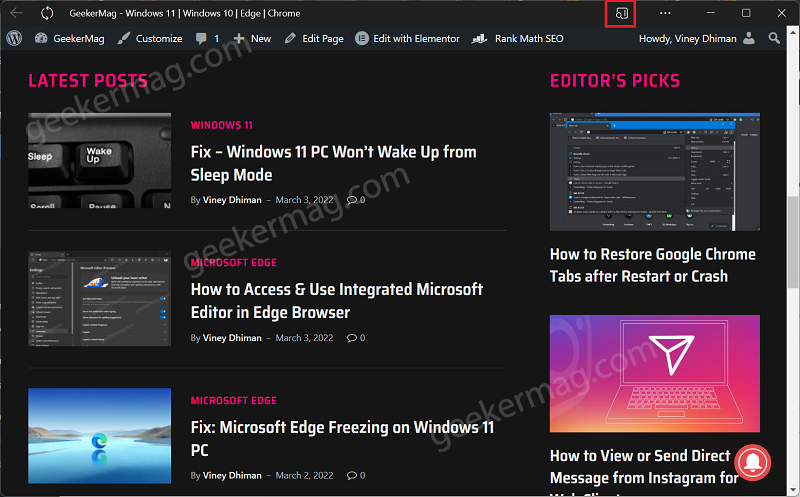The height and width of the screenshot is (497, 800).
Task: Select Edit Page in the admin bar
Action: (323, 39)
